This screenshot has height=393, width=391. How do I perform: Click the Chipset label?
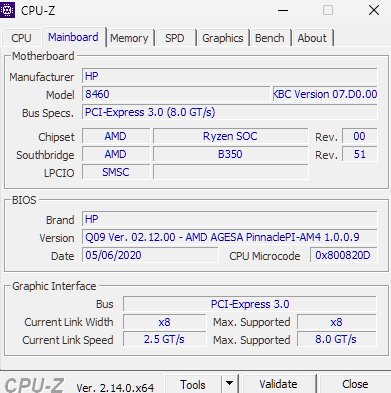(56, 137)
